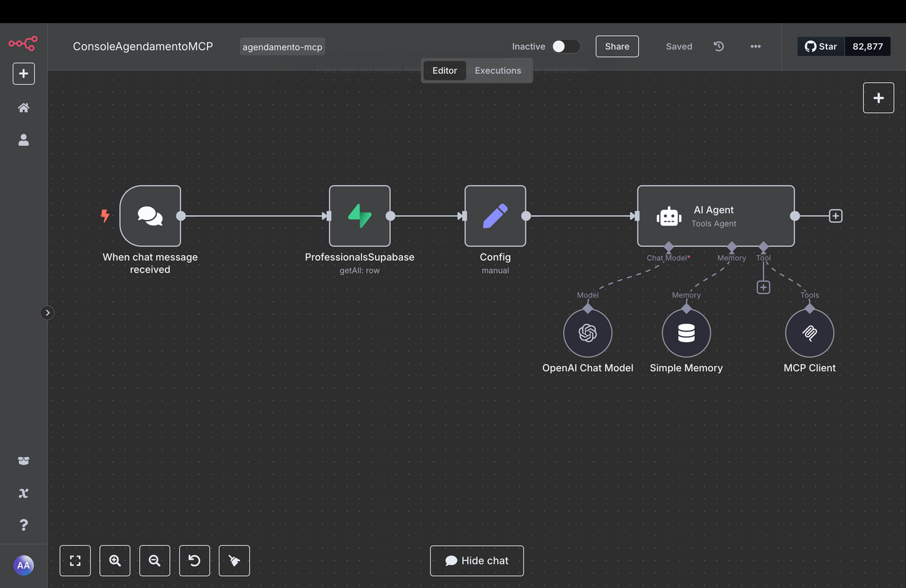Open the AI Agent node
The image size is (906, 588).
715,216
